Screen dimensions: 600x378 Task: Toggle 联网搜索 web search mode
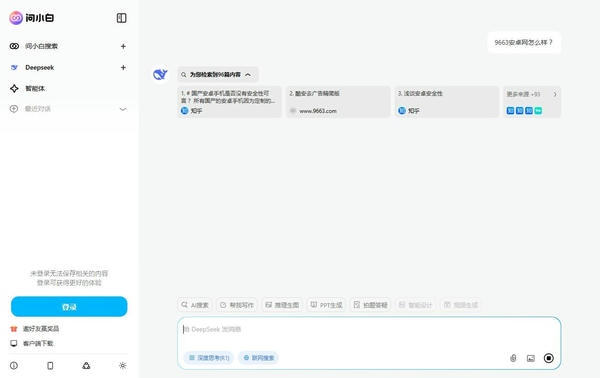(x=259, y=358)
